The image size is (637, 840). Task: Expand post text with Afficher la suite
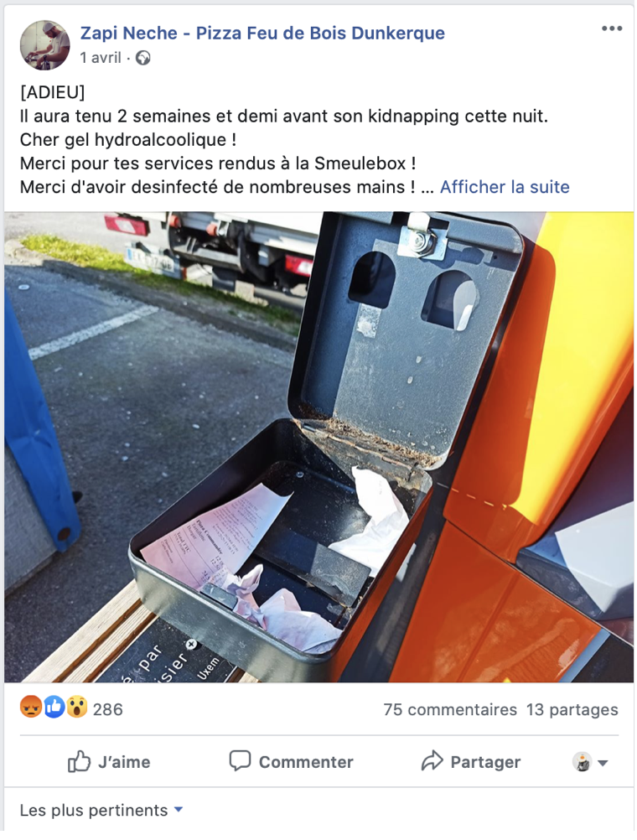pyautogui.click(x=505, y=187)
